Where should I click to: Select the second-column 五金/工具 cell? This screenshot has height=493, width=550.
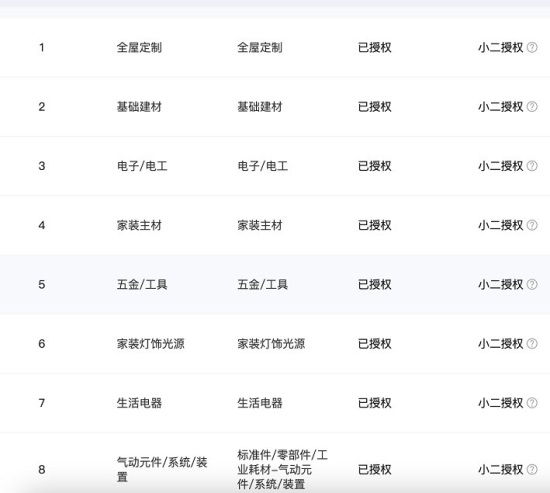(263, 284)
